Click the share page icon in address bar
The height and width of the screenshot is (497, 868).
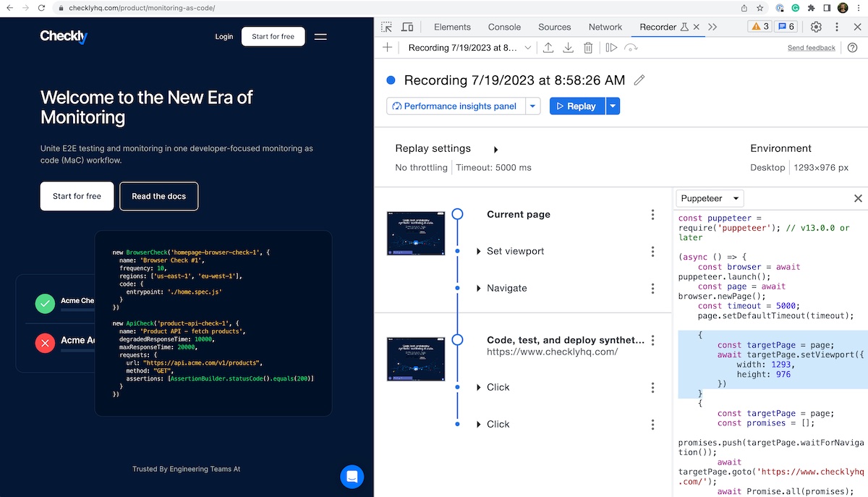744,8
